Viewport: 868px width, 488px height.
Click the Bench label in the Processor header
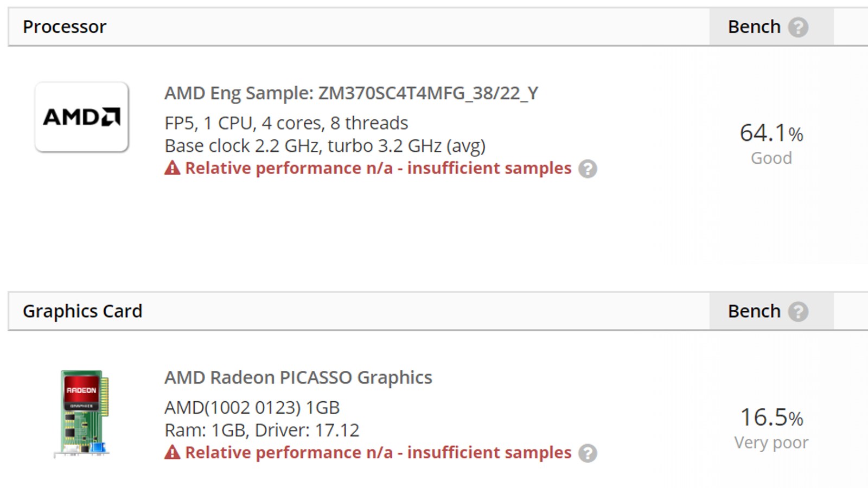[x=754, y=27]
